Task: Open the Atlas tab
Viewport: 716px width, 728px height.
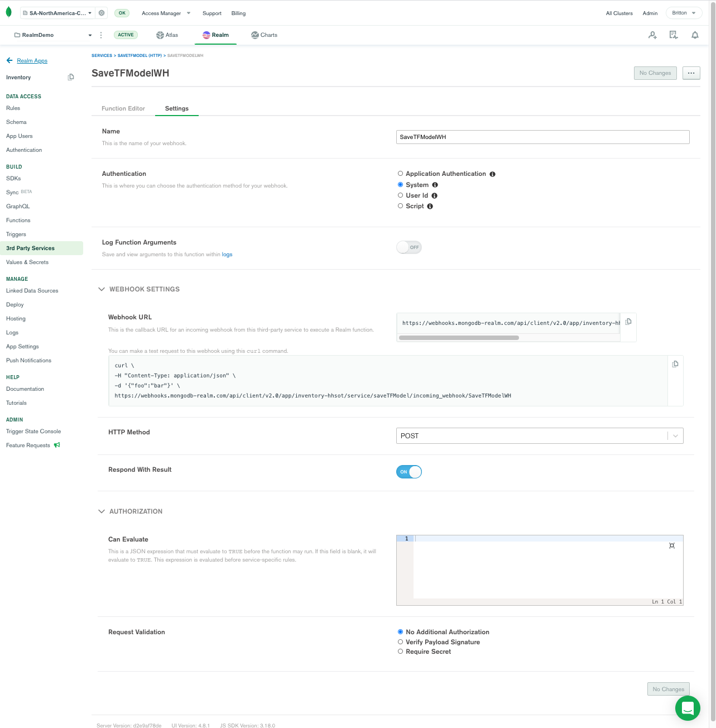Action: pyautogui.click(x=167, y=35)
